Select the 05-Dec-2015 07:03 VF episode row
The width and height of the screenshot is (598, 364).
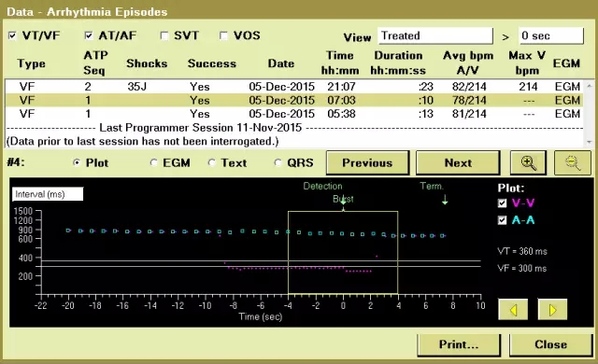294,101
